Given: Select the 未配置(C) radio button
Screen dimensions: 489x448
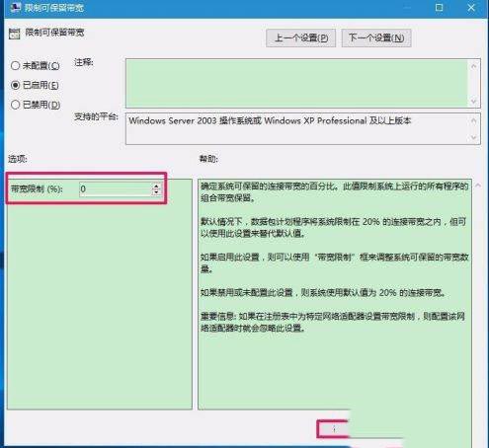Looking at the screenshot, I should coord(15,65).
